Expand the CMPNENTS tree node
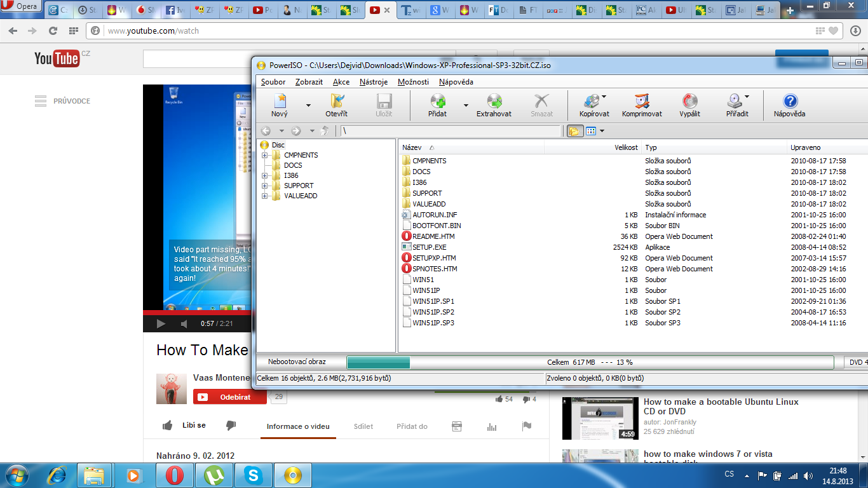 pyautogui.click(x=265, y=155)
